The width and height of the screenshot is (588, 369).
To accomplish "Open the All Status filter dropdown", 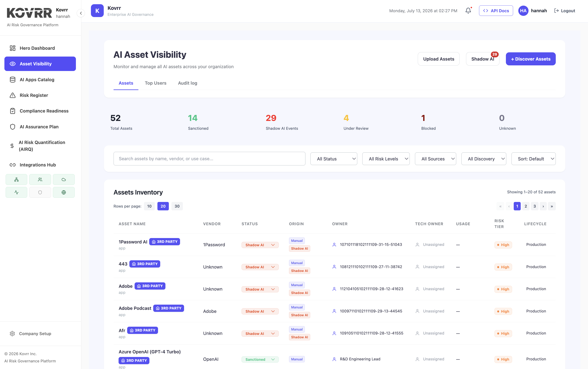I will [334, 159].
